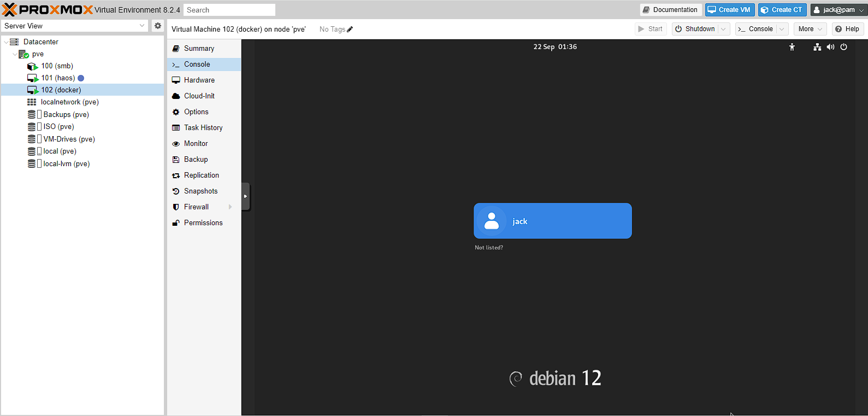Select the Console menu item in sidebar

(204, 65)
